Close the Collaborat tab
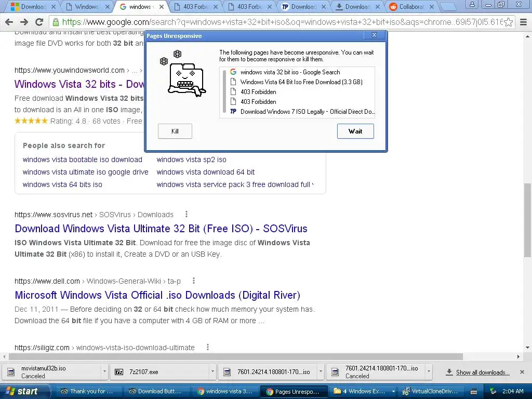This screenshot has height=399, width=532. coord(432,7)
